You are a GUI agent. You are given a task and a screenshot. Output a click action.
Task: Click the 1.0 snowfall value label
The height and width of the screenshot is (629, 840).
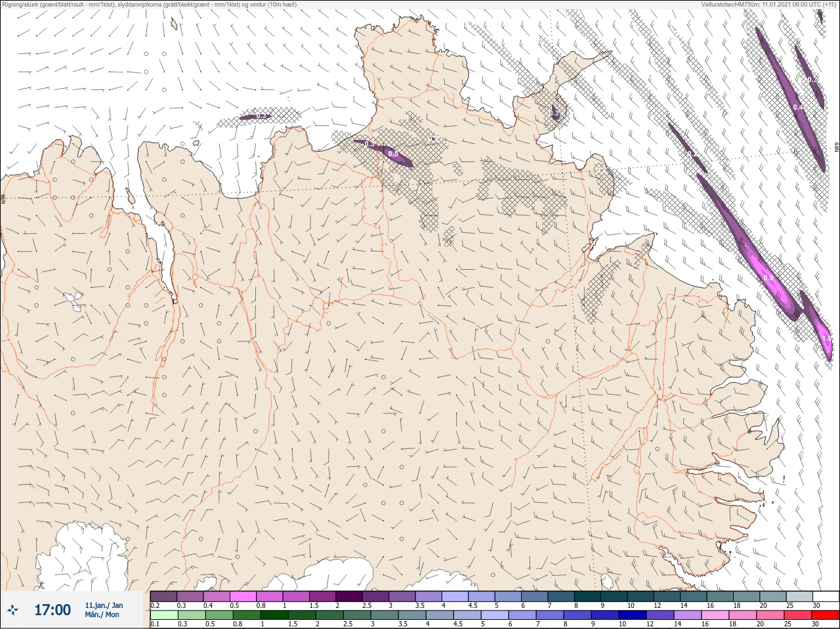(x=827, y=338)
